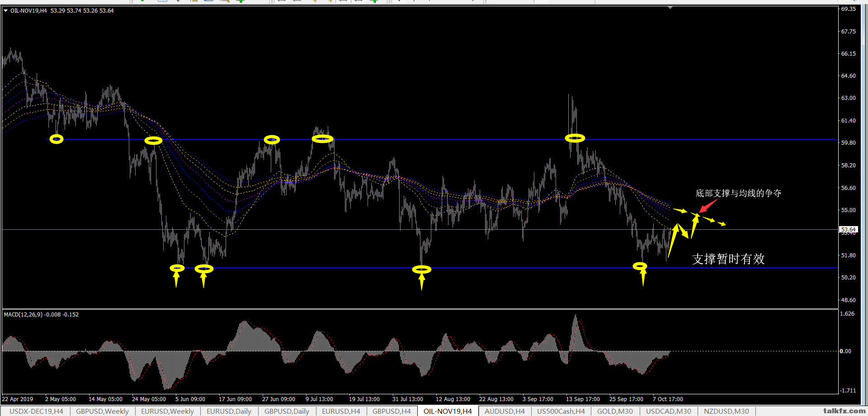Click the 7 Oct 17:00 time label
Viewport: 868px width, 416px height.
pos(668,399)
